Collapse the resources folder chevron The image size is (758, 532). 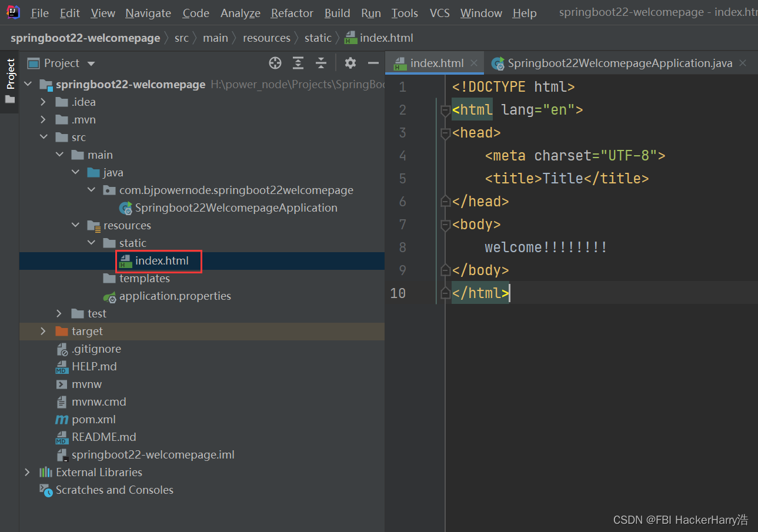click(75, 226)
